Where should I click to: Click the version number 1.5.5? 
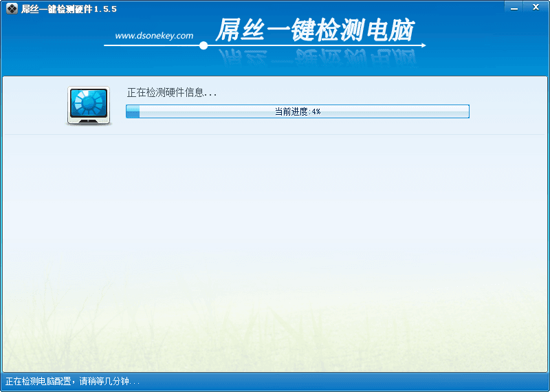pyautogui.click(x=105, y=9)
